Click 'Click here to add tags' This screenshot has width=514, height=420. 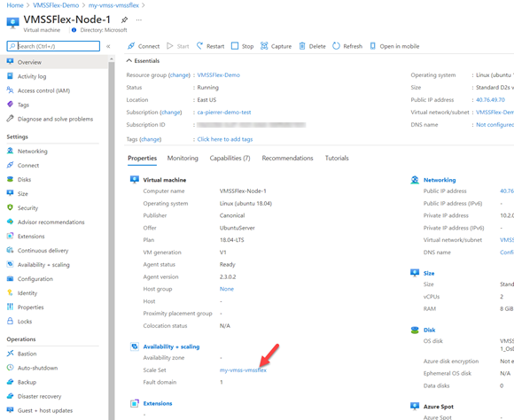225,139
